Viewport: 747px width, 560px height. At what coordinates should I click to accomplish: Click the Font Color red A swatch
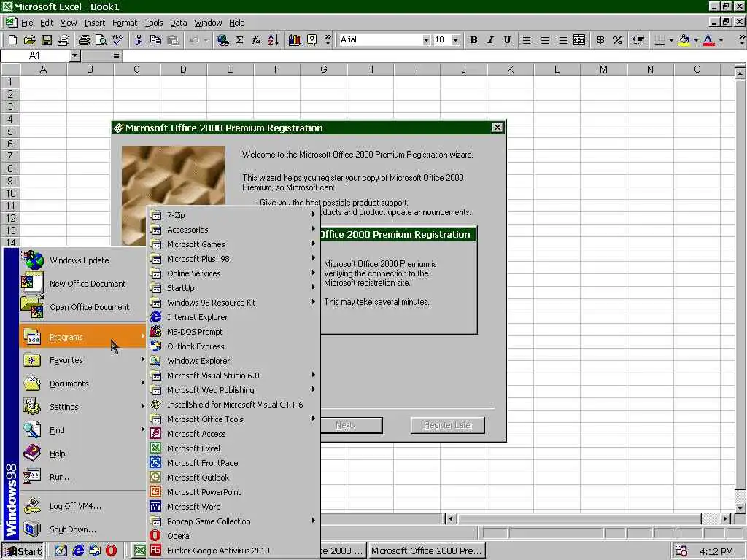pos(708,40)
